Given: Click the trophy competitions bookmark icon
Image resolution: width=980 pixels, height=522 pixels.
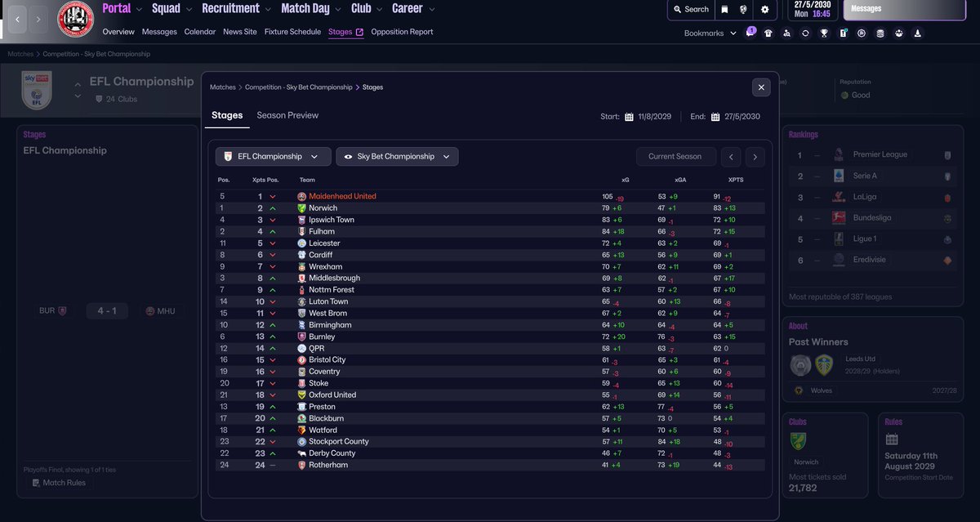Looking at the screenshot, I should (823, 33).
